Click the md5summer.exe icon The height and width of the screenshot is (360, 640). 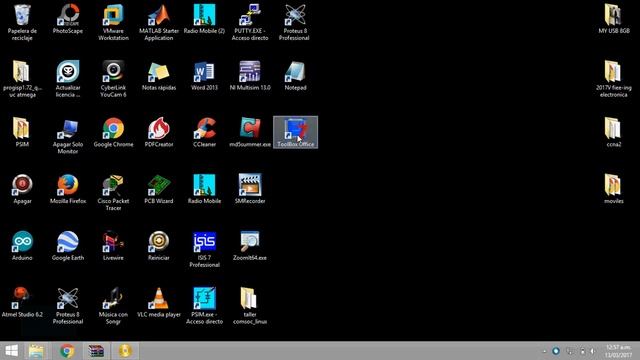[250, 132]
